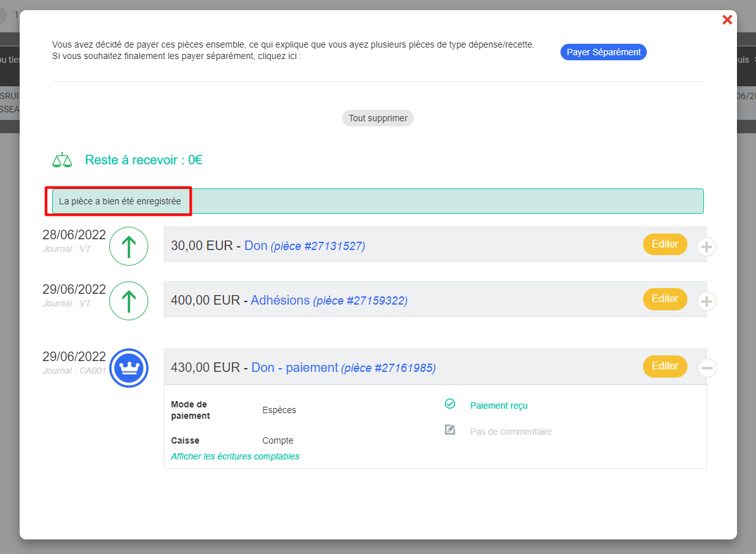This screenshot has height=554, width=756.
Task: Expand the Adhésions pièce #27159322 row with plus
Action: [x=706, y=301]
